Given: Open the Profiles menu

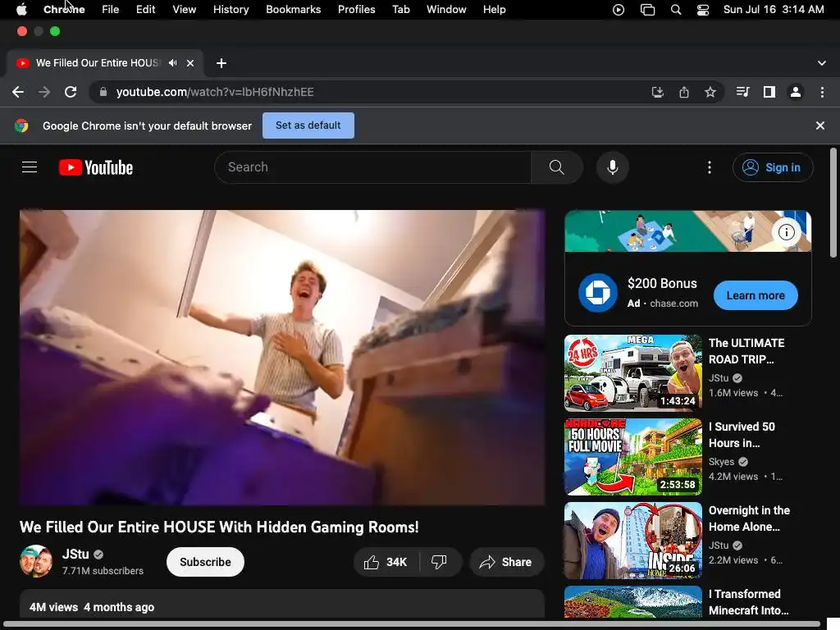Looking at the screenshot, I should [x=356, y=10].
